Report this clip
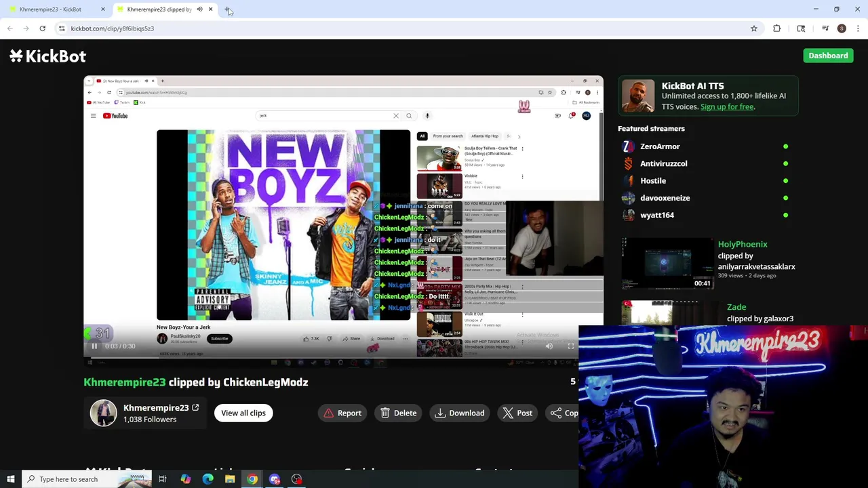Viewport: 868px width, 488px height. tap(342, 413)
